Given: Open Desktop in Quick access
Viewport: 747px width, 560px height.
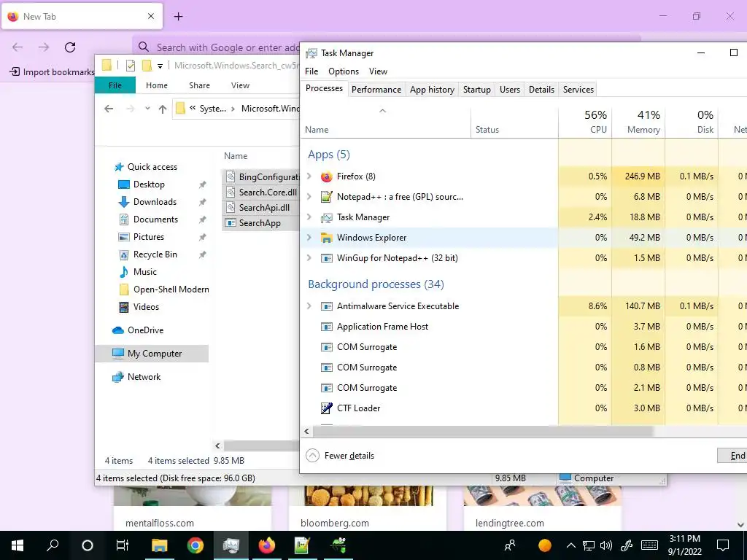Looking at the screenshot, I should (x=149, y=184).
